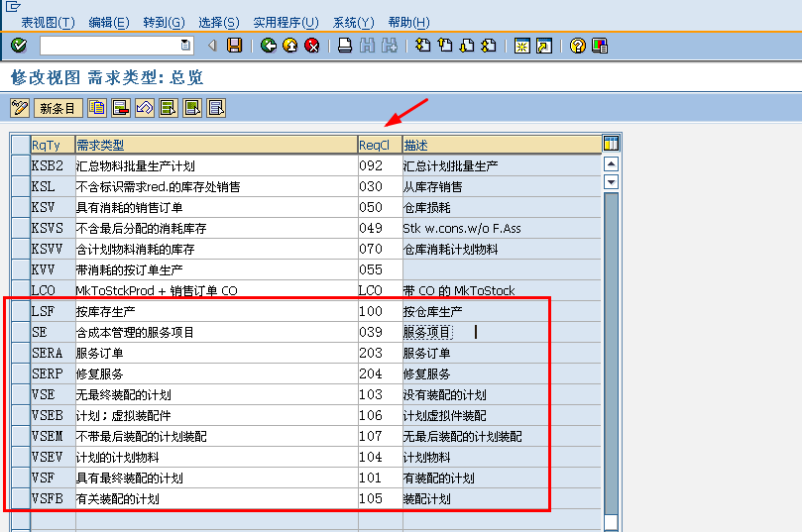
Task: Open the 帮助(H) menu
Action: (408, 23)
